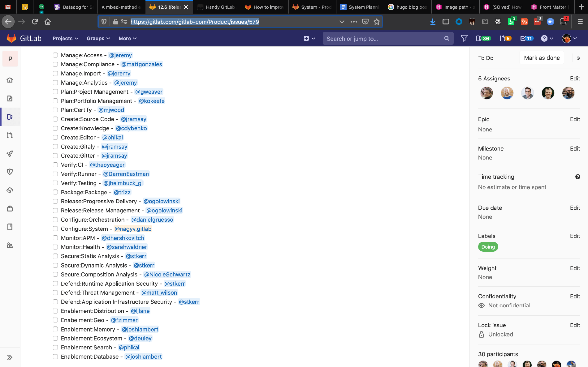Screen dimensions: 588x367
Task: Click the green Doing label
Action: click(488, 247)
